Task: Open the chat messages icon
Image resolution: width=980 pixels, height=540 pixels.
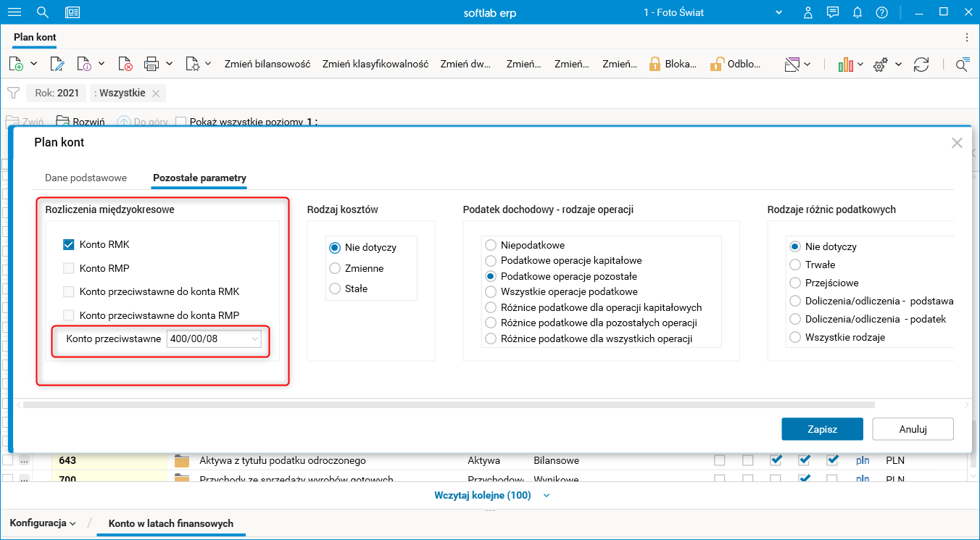Action: [833, 12]
